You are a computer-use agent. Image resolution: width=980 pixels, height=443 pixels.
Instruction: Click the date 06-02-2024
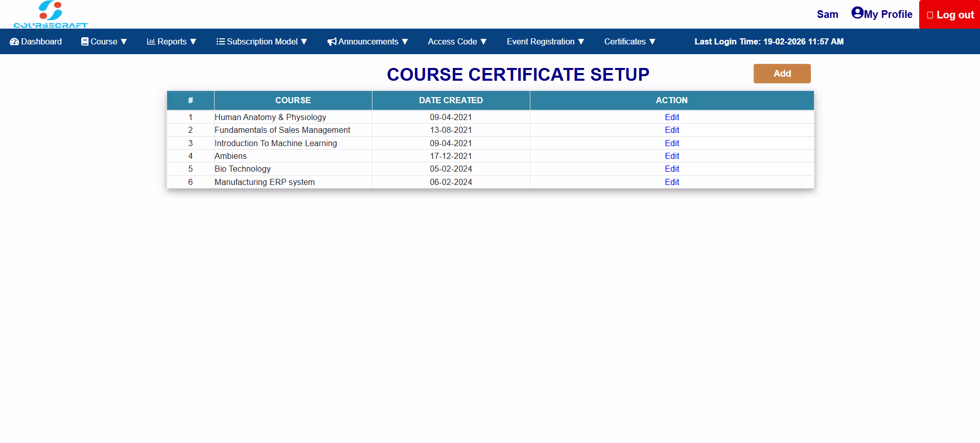451,182
